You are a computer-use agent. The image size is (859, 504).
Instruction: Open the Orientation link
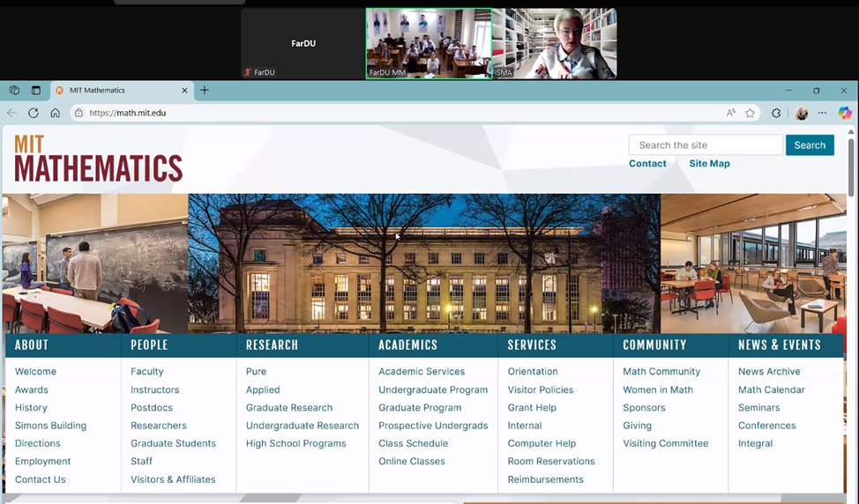coord(533,372)
